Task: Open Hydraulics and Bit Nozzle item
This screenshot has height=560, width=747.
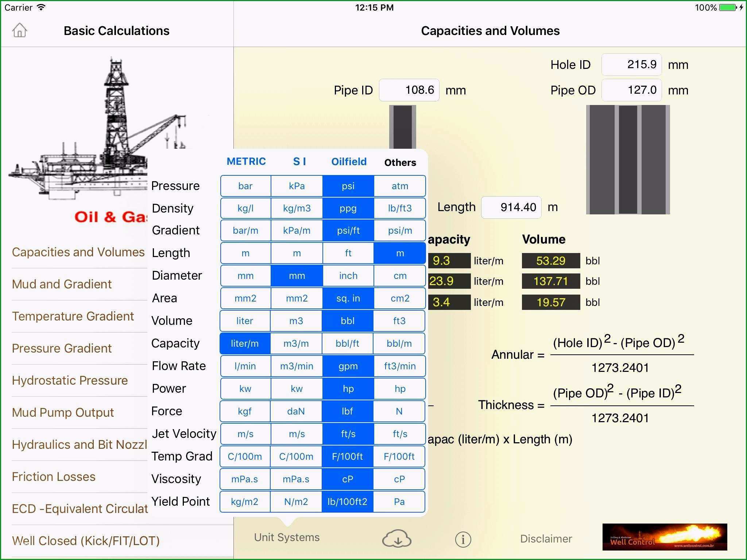Action: 80,445
